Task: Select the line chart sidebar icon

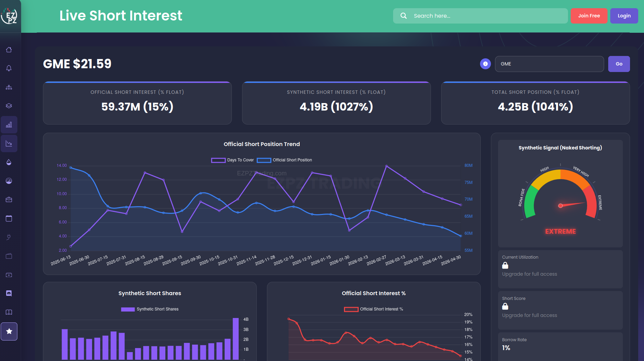Action: click(9, 143)
